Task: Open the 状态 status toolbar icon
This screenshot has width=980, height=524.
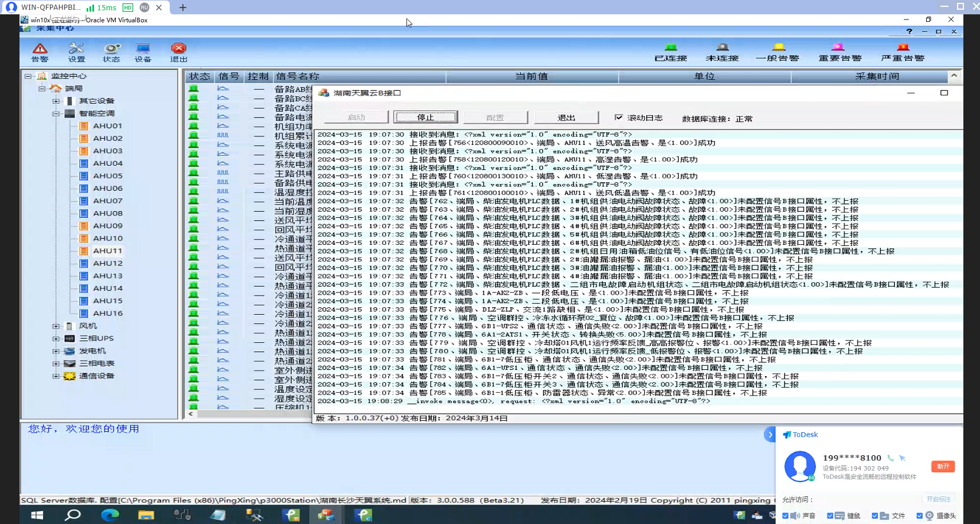Action: pyautogui.click(x=111, y=52)
